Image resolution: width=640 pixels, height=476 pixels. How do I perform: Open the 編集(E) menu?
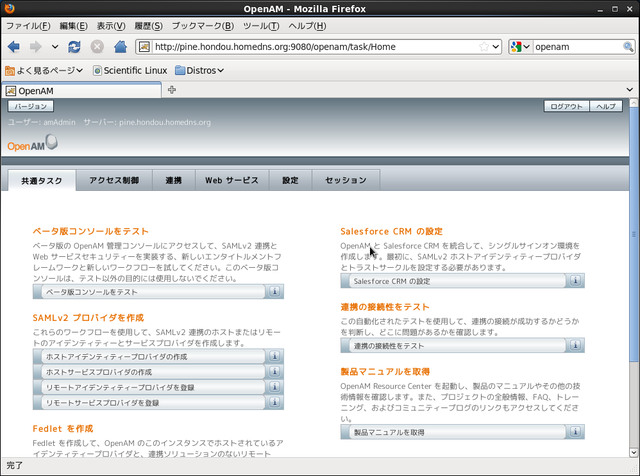[x=73, y=26]
